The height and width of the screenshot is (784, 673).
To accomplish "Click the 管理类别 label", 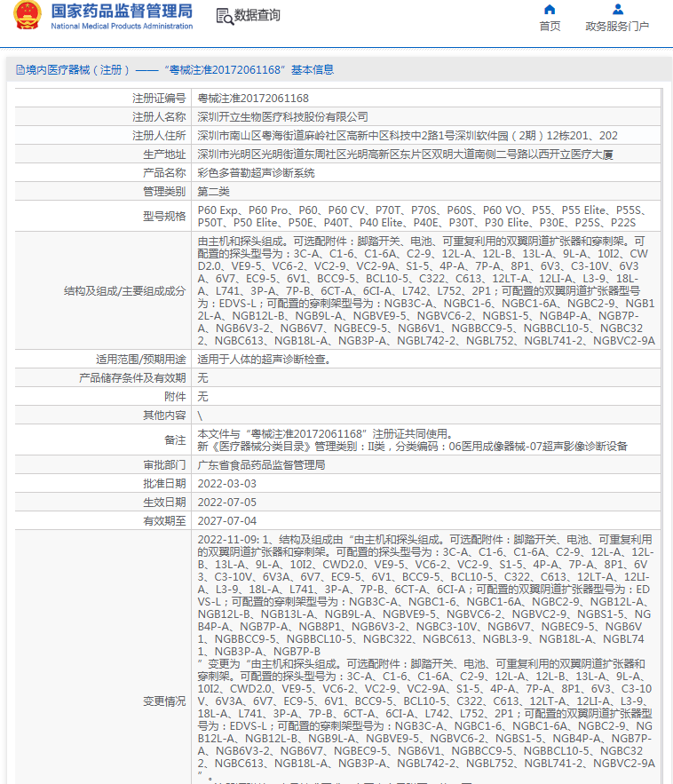I will [164, 192].
